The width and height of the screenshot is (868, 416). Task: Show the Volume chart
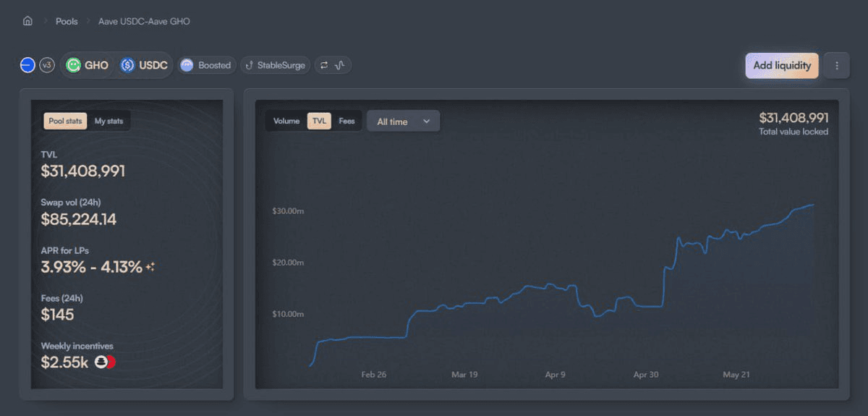tap(286, 121)
